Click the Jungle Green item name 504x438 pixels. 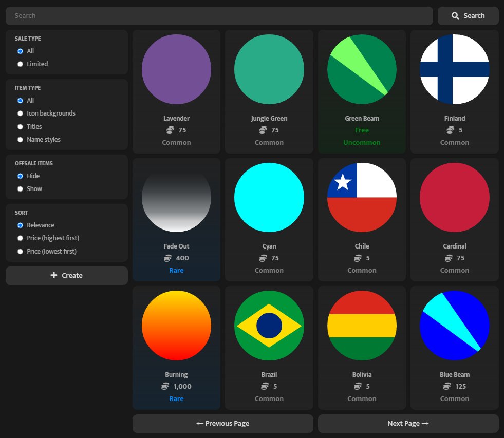[x=269, y=118]
